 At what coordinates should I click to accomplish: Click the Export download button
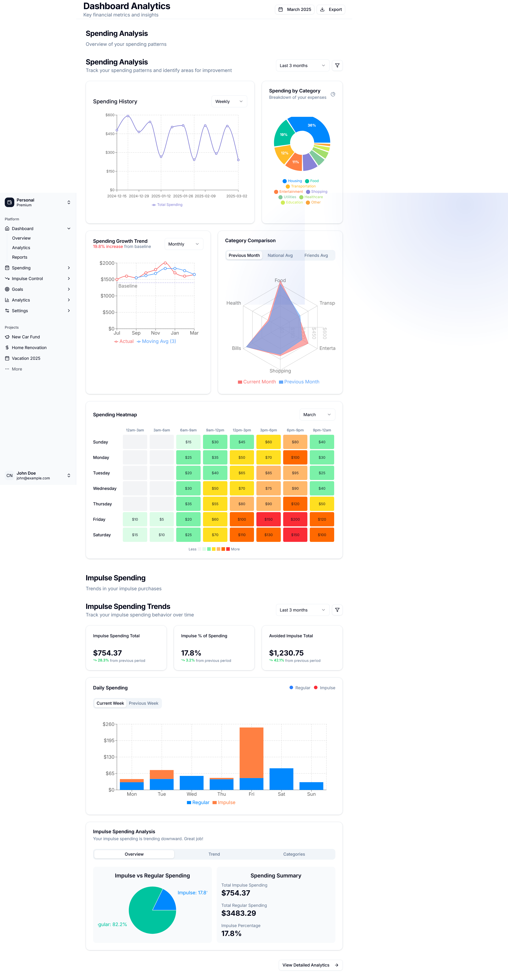331,10
